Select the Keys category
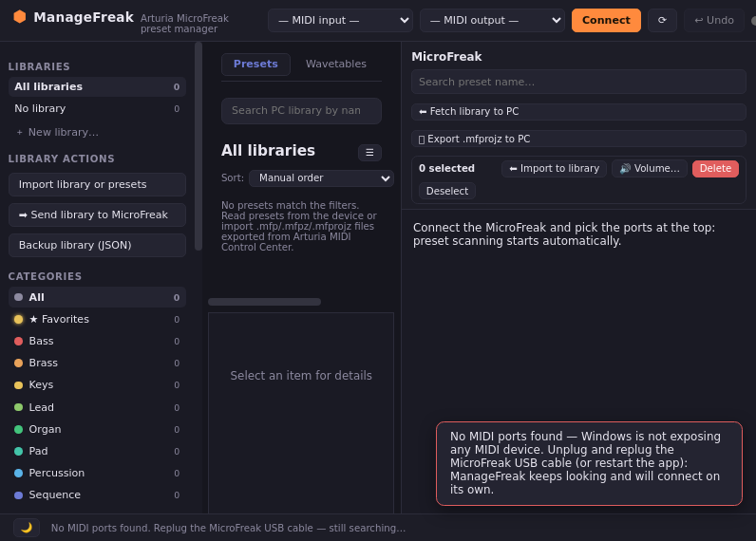756x541 pixels. [97, 385]
